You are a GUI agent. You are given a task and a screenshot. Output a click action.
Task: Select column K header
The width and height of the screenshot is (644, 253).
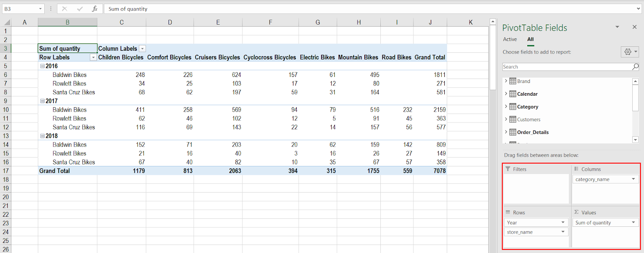(471, 23)
